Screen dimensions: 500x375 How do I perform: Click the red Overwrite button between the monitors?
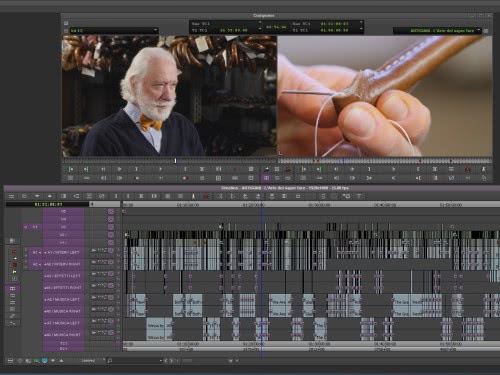pos(288,169)
